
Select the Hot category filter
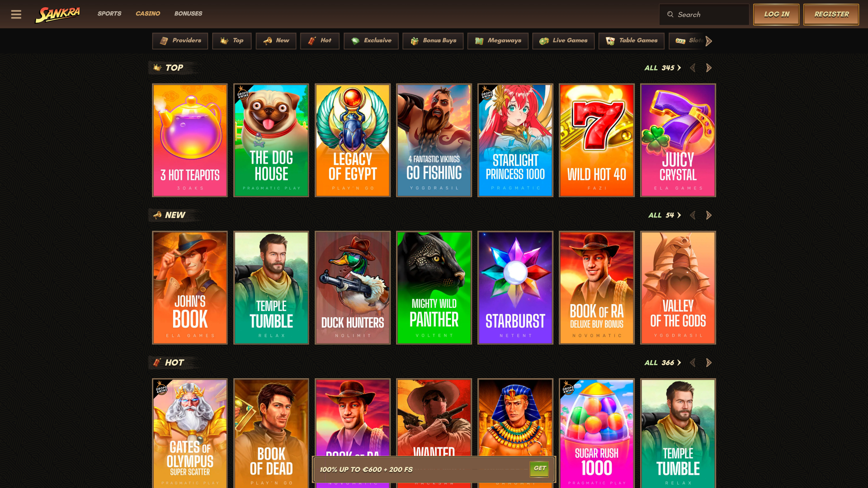pyautogui.click(x=320, y=41)
